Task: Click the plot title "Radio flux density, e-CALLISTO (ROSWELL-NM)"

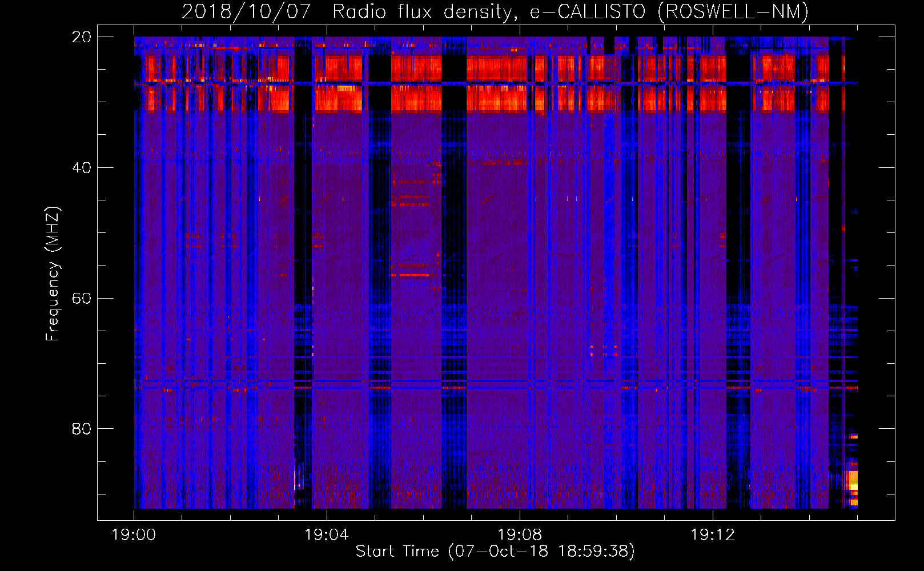Action: [x=571, y=11]
